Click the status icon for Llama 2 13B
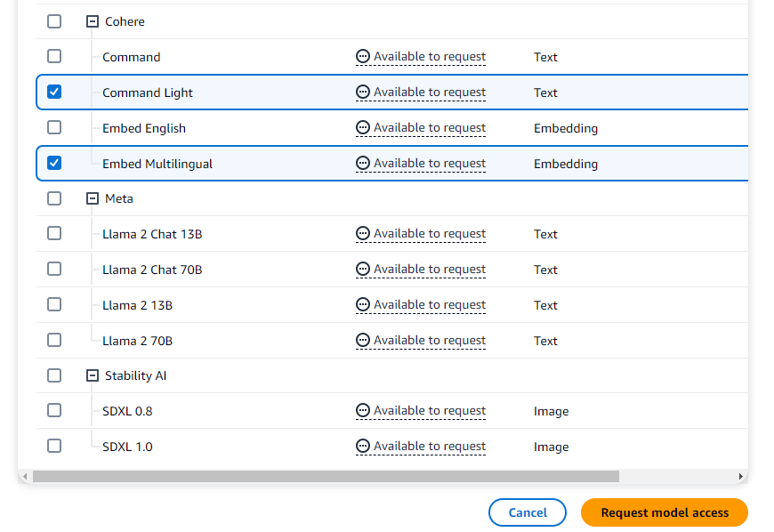 click(x=363, y=304)
